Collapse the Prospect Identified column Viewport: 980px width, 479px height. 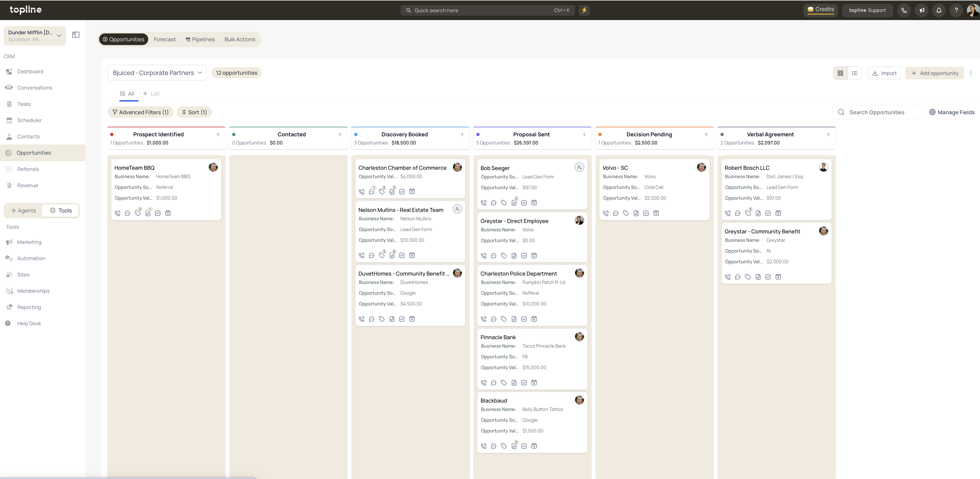point(218,134)
